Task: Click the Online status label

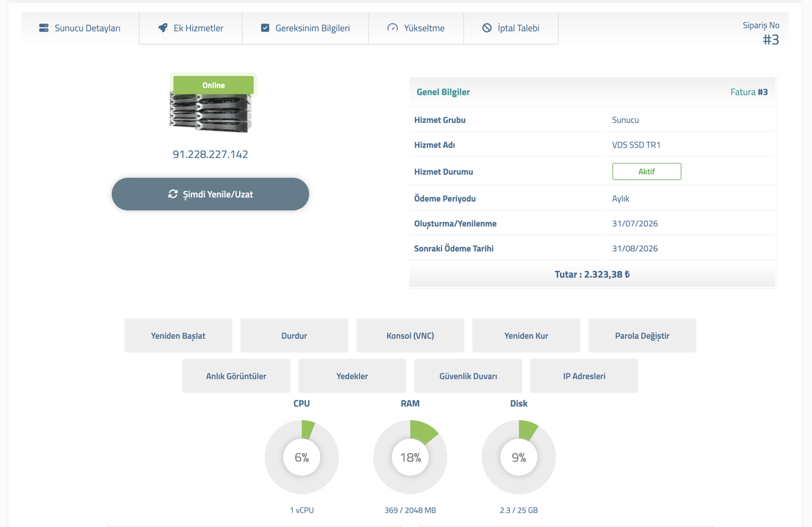Action: [x=214, y=85]
